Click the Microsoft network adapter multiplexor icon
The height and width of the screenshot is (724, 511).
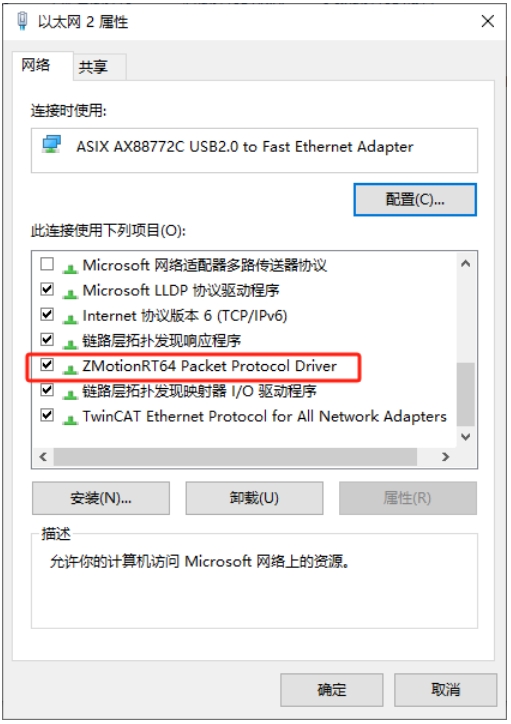pos(70,268)
